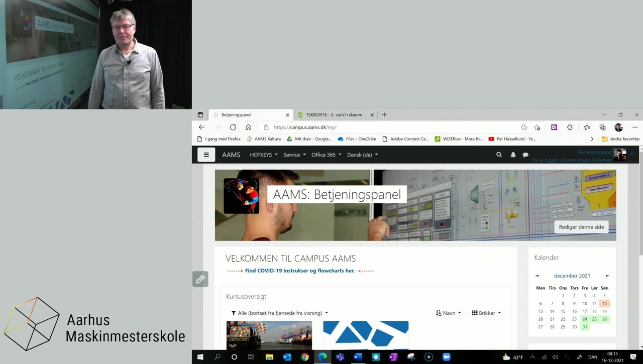
Task: Open the container ship course thumbnail
Action: [x=269, y=335]
